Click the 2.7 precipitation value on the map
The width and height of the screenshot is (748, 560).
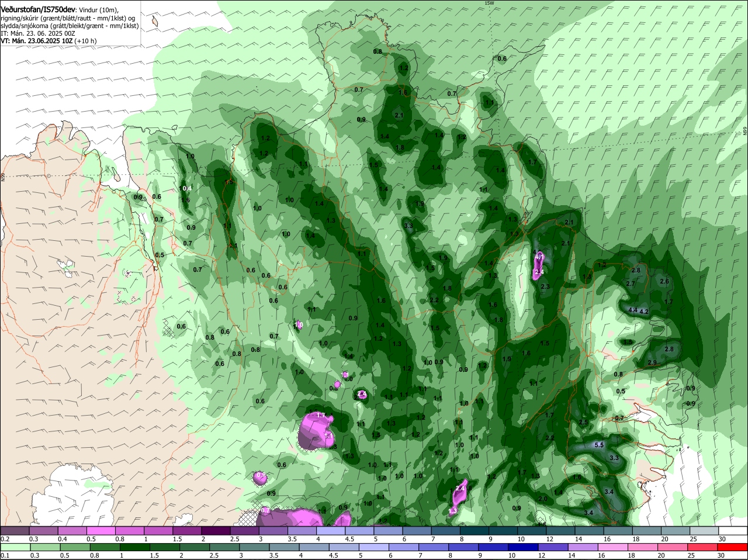[631, 284]
